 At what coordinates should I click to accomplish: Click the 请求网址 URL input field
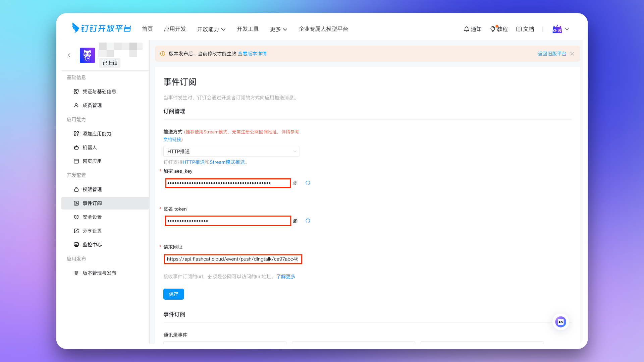click(x=232, y=259)
